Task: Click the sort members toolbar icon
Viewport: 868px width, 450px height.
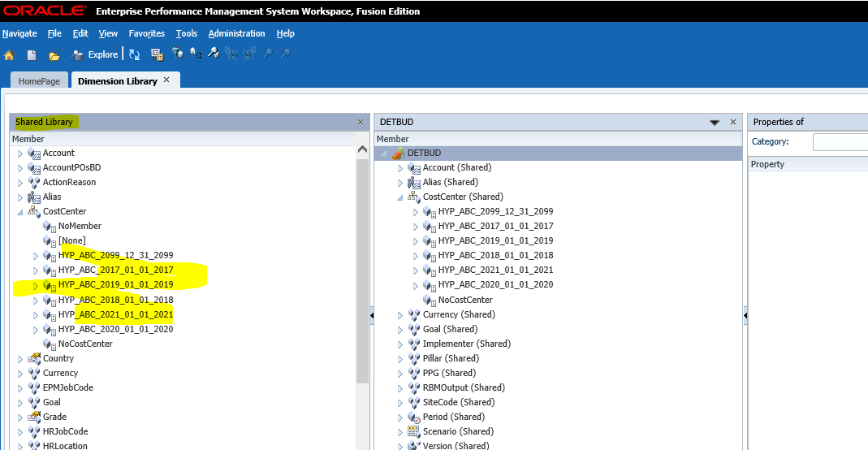Action: [x=196, y=53]
